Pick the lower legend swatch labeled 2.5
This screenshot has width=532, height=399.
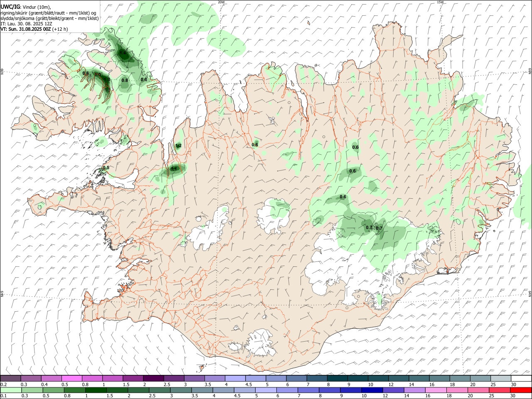click(159, 390)
